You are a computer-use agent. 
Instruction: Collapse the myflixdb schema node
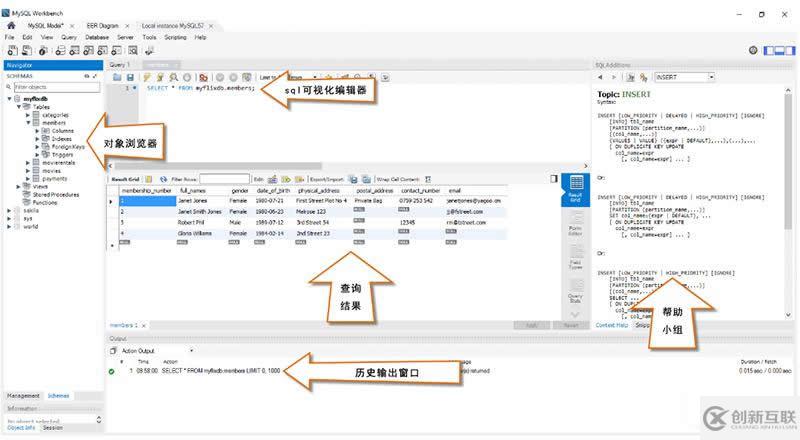(10, 99)
